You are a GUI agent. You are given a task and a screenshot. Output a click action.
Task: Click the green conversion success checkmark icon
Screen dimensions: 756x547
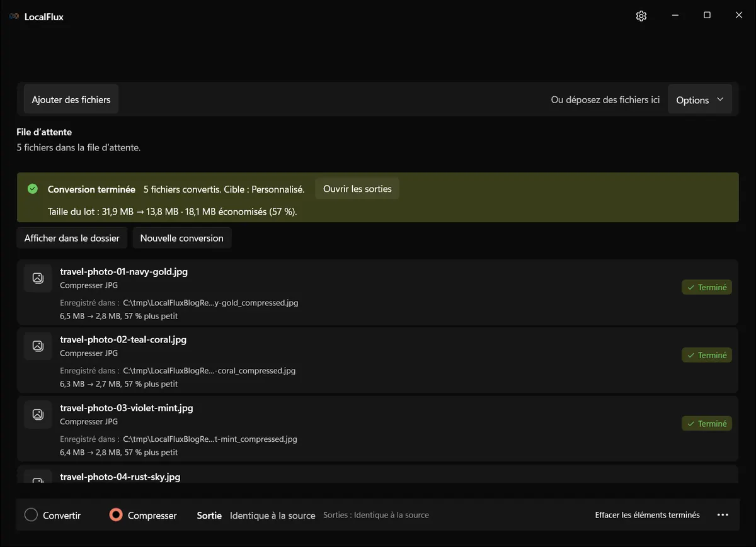tap(33, 189)
